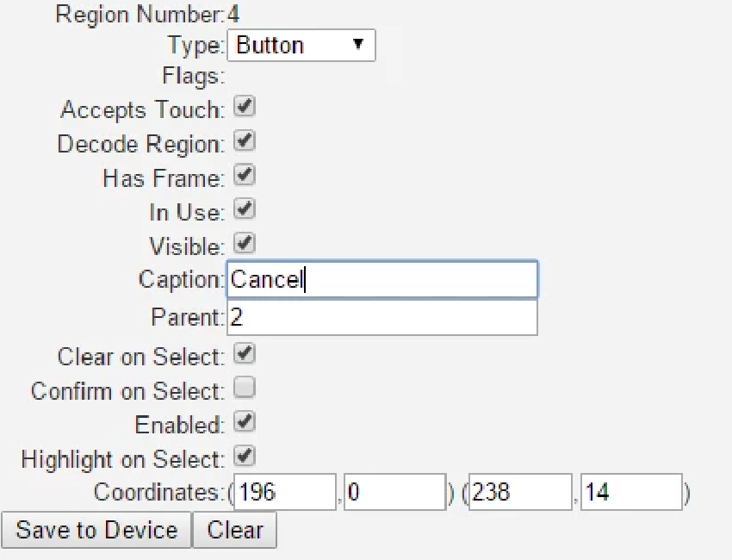Screen dimensions: 732x560
Task: Focus the coordinate field containing 14
Action: (x=630, y=492)
